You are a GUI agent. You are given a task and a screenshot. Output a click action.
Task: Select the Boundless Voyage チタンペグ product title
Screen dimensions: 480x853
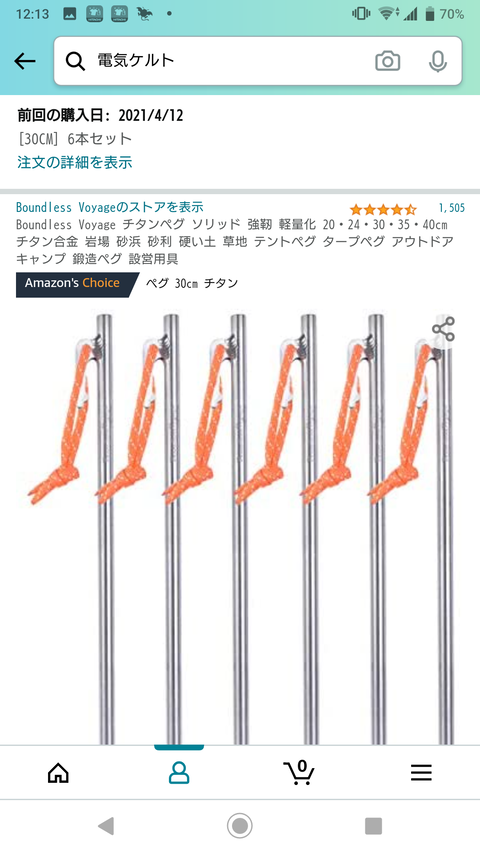point(235,241)
